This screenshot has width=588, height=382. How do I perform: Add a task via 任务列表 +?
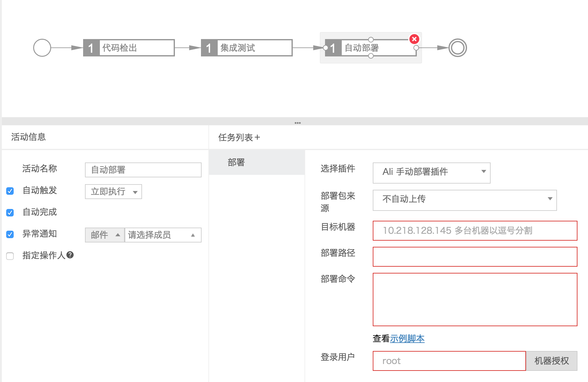pos(257,137)
